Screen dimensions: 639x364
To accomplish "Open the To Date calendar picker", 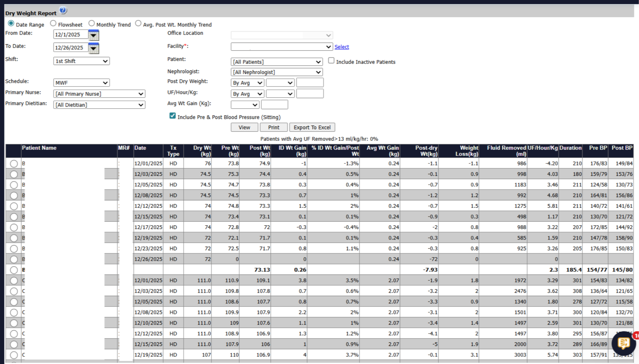I will point(94,48).
